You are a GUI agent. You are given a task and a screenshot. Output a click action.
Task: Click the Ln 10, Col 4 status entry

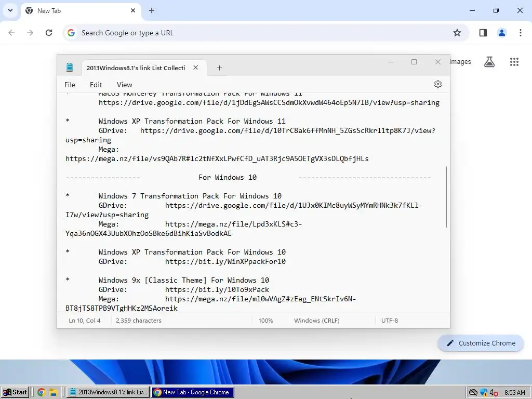tap(85, 320)
